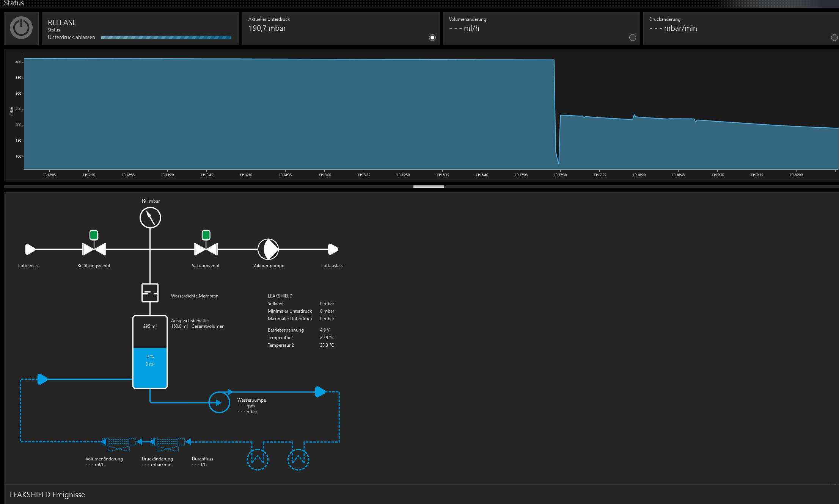Click the Belüftungsventil valve symbol
The height and width of the screenshot is (504, 839).
tap(94, 249)
